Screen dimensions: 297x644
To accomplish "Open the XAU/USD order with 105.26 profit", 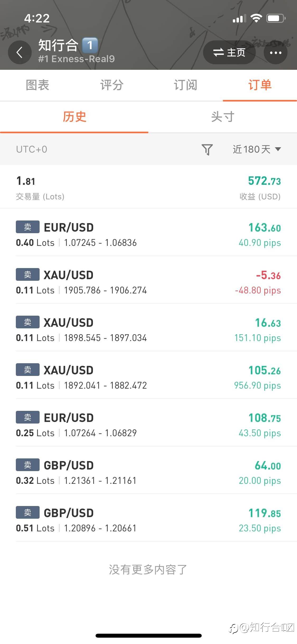I will pyautogui.click(x=148, y=378).
